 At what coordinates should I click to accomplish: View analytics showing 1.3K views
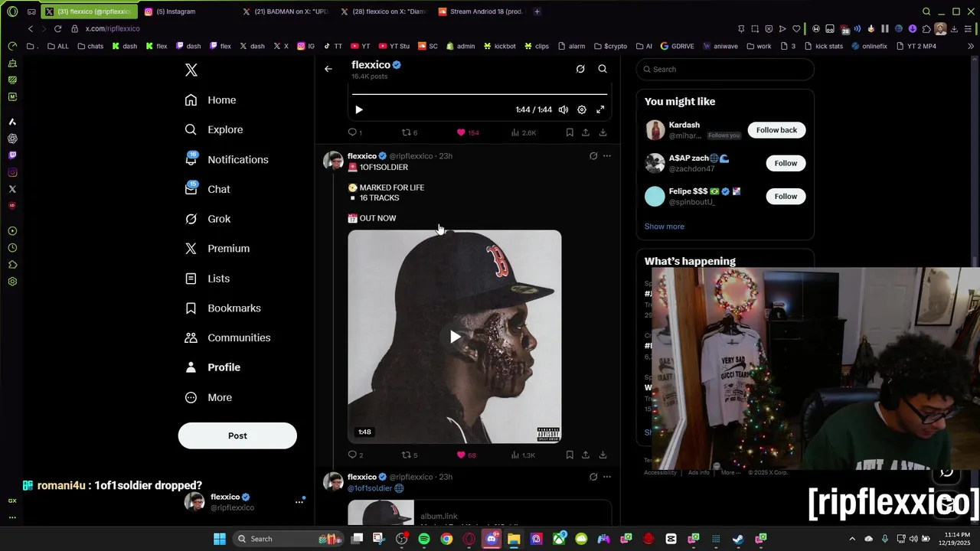(523, 455)
